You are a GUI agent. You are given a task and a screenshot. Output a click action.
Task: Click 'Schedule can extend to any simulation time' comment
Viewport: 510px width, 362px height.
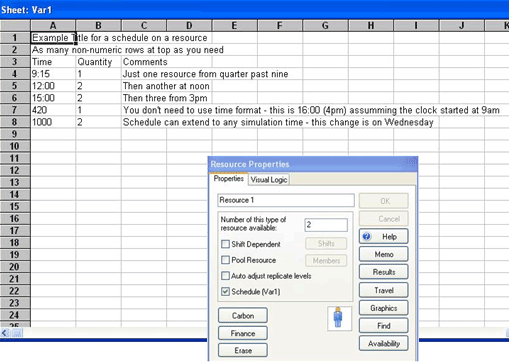pyautogui.click(x=278, y=122)
